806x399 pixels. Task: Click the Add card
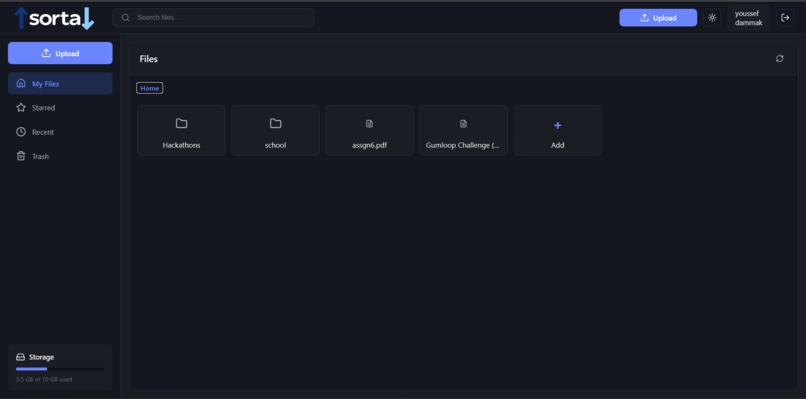point(558,130)
